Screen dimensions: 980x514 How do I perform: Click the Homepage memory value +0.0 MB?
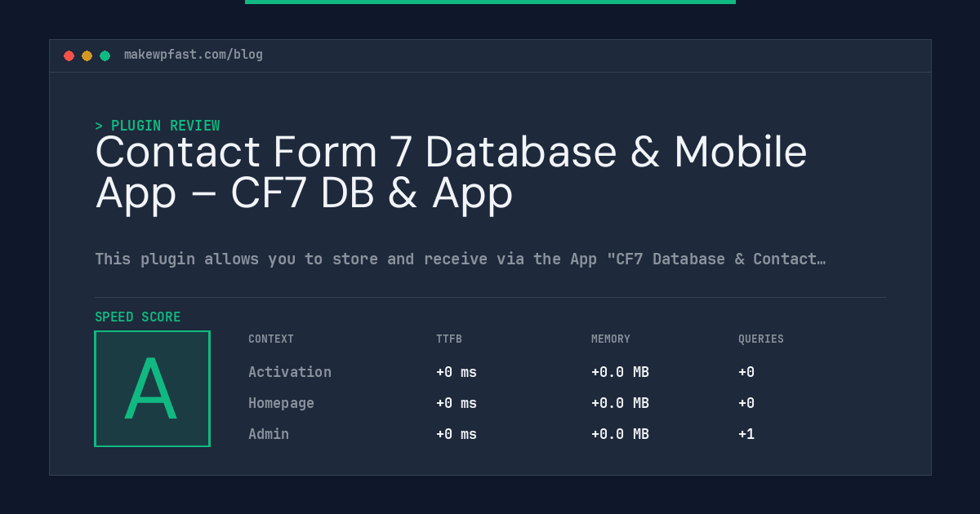pyautogui.click(x=620, y=403)
